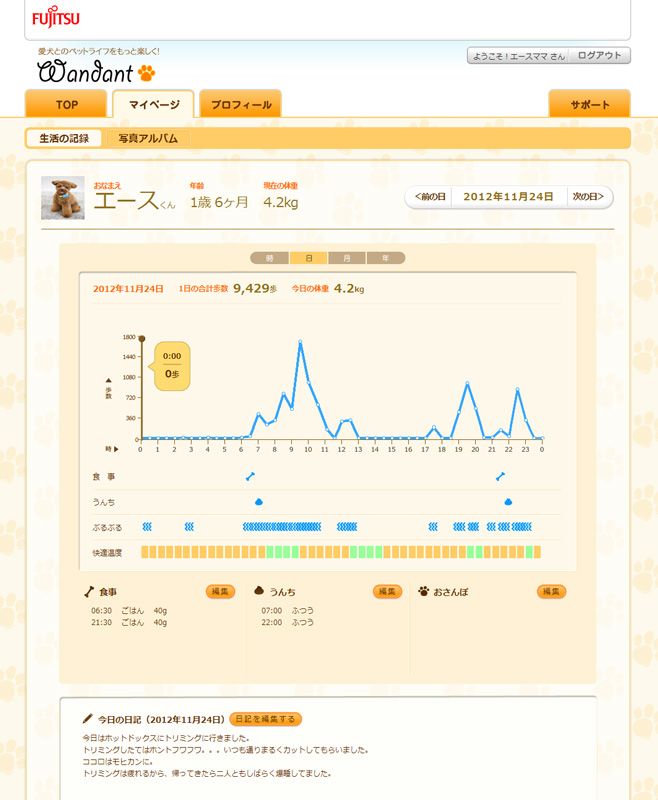Screen dimensions: 658x800
Task: Click 編集 button for 食事 section
Action: click(x=220, y=592)
